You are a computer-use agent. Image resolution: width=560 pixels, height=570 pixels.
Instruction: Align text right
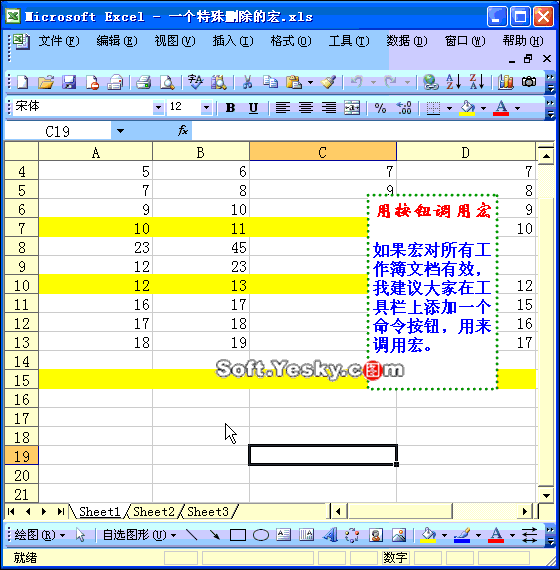tap(329, 108)
